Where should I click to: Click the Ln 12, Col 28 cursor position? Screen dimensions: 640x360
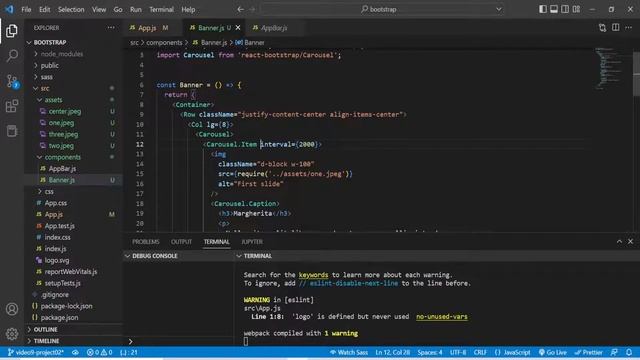pos(392,352)
